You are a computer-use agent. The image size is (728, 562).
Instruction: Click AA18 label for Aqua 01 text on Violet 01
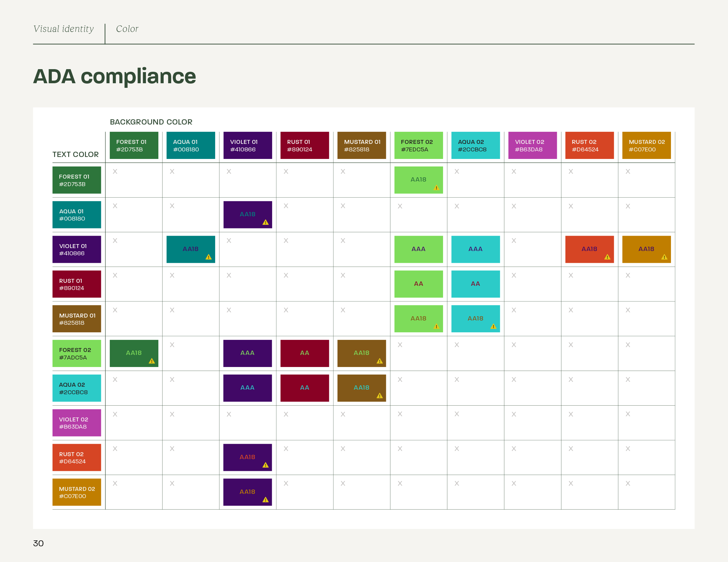pyautogui.click(x=248, y=214)
